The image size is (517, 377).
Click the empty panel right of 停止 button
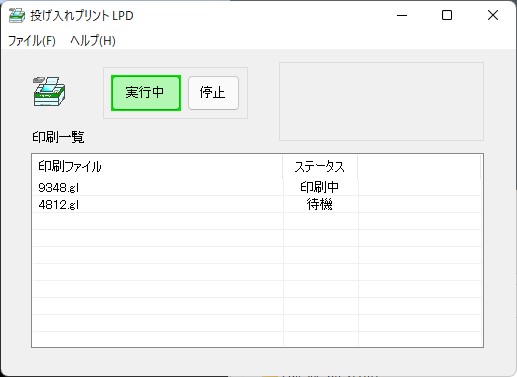(x=381, y=101)
